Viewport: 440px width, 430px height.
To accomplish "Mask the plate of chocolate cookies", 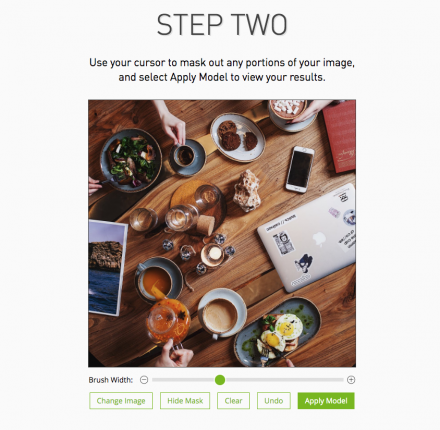I will [x=238, y=137].
